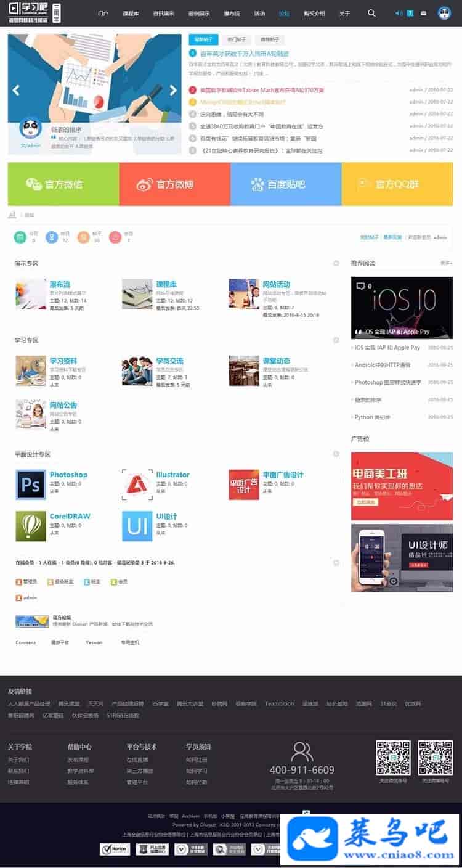
Task: Collapse the 演示专区 section
Action: 336,263
